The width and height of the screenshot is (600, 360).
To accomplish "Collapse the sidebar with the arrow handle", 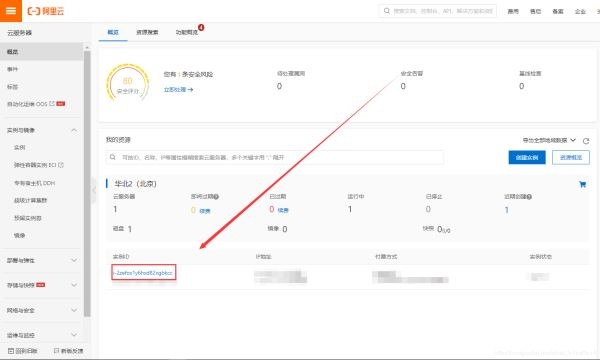I will tap(94, 190).
